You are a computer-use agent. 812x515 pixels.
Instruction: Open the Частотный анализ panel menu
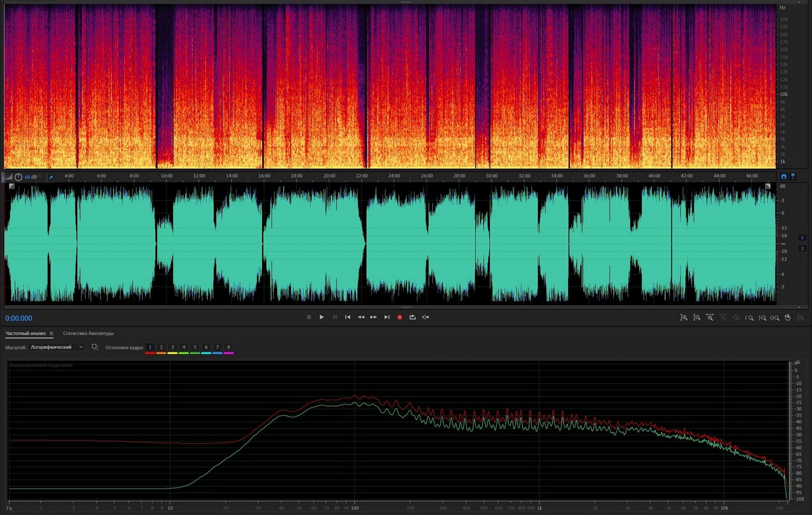51,334
